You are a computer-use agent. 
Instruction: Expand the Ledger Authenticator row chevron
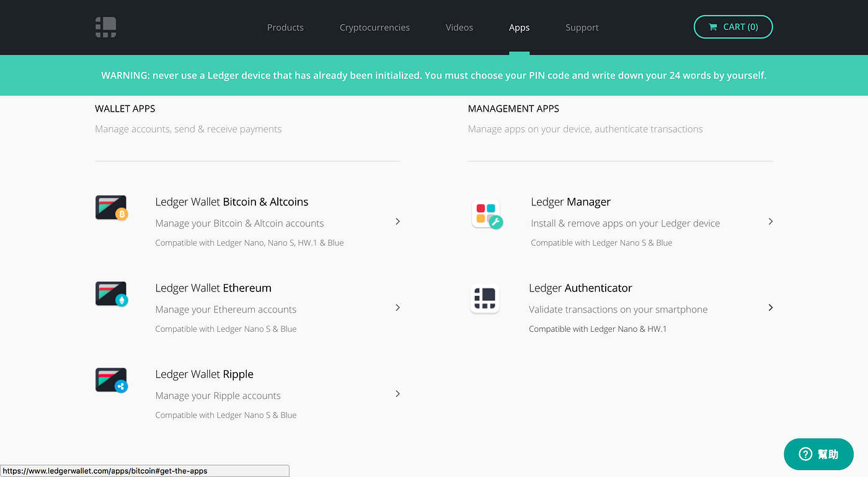pyautogui.click(x=771, y=308)
